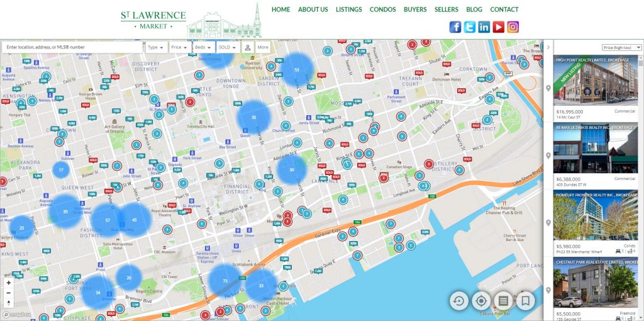This screenshot has height=321, width=644.
Task: Open the Instagram profile icon
Action: pos(513,27)
